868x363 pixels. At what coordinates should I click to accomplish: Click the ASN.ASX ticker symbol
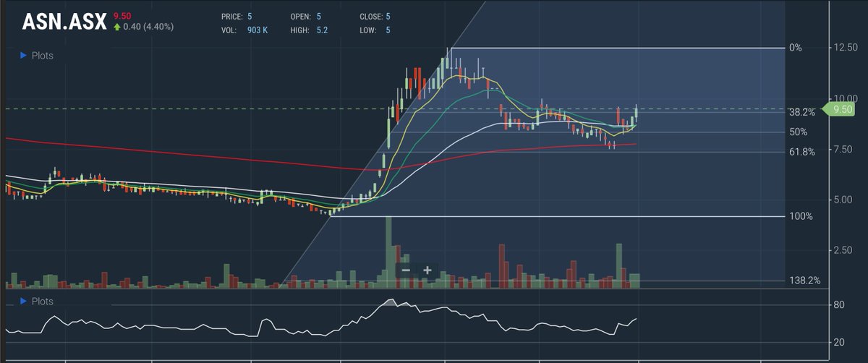pyautogui.click(x=64, y=21)
